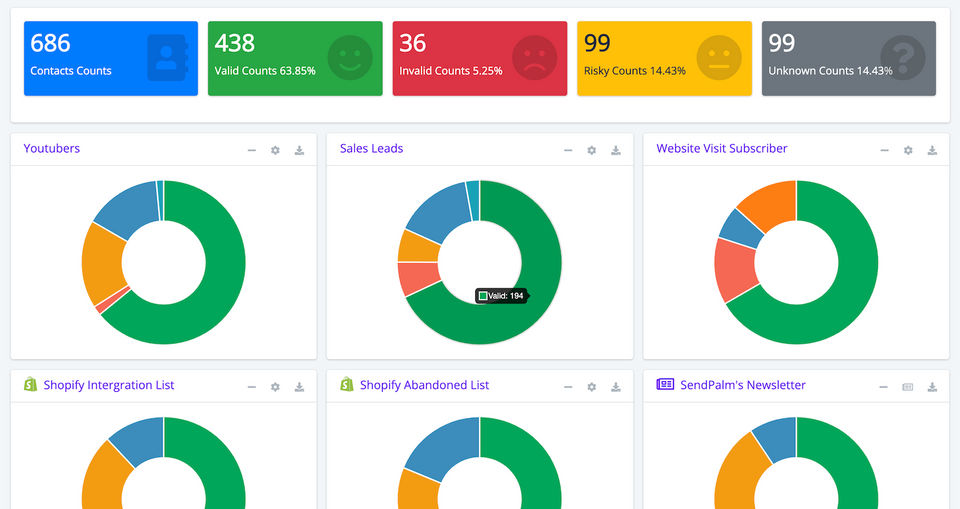Open the Shopify Intergration List link
The image size is (960, 509).
pyautogui.click(x=109, y=385)
